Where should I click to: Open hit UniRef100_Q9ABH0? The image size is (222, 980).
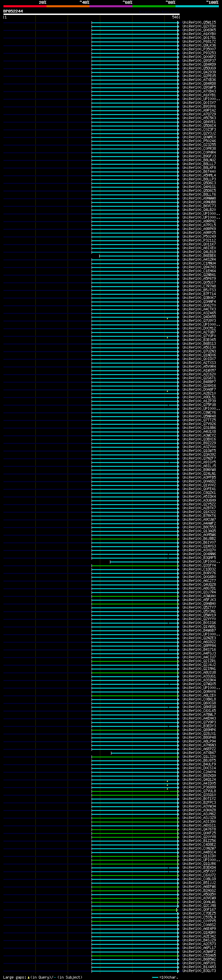coord(199,604)
